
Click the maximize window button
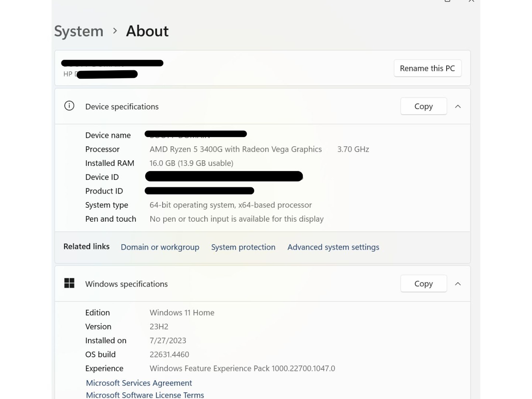(x=447, y=2)
